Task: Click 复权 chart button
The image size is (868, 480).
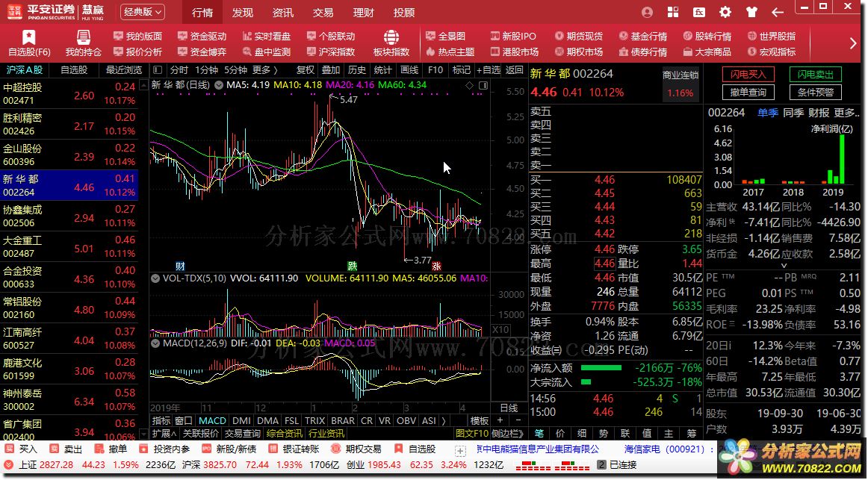Action: (305, 69)
